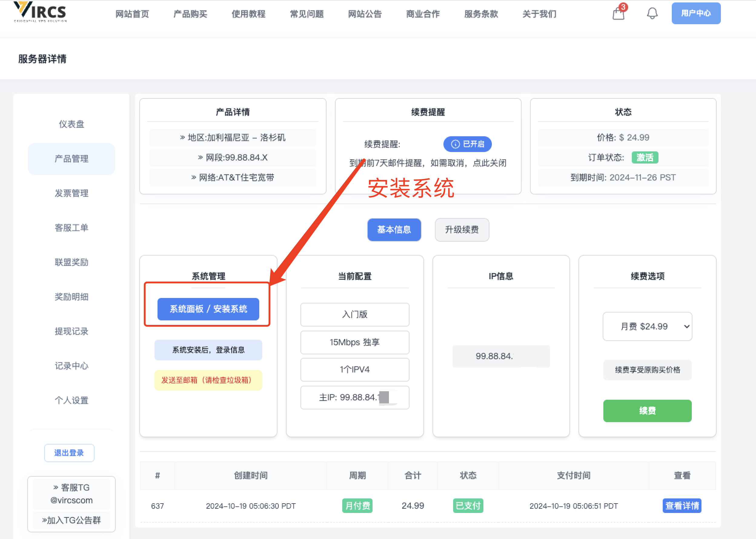This screenshot has height=539, width=756.
Task: Switch to the 升级续费 tab
Action: [462, 230]
